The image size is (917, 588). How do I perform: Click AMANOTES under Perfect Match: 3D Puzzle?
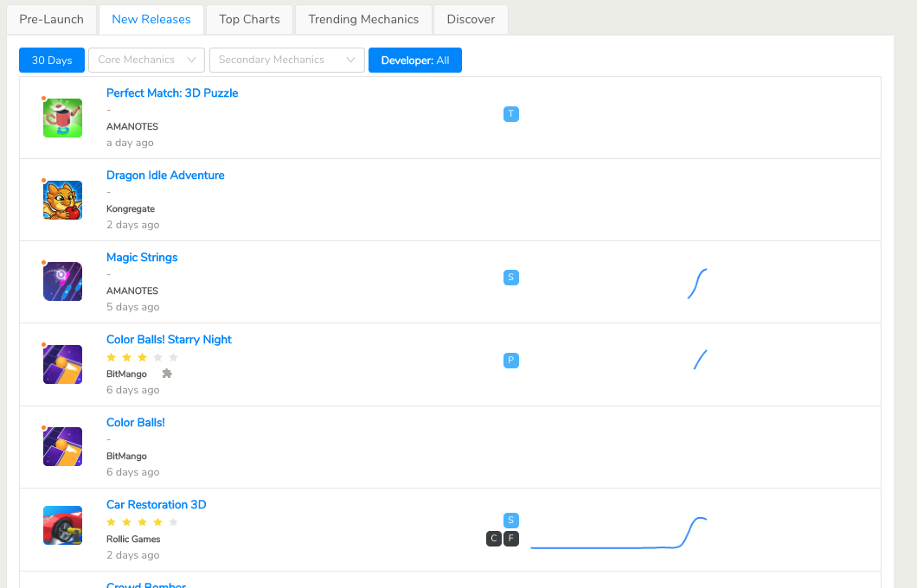coord(132,126)
